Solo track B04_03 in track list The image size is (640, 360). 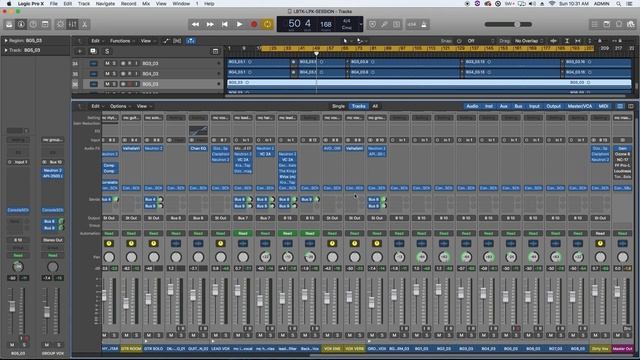point(114,74)
